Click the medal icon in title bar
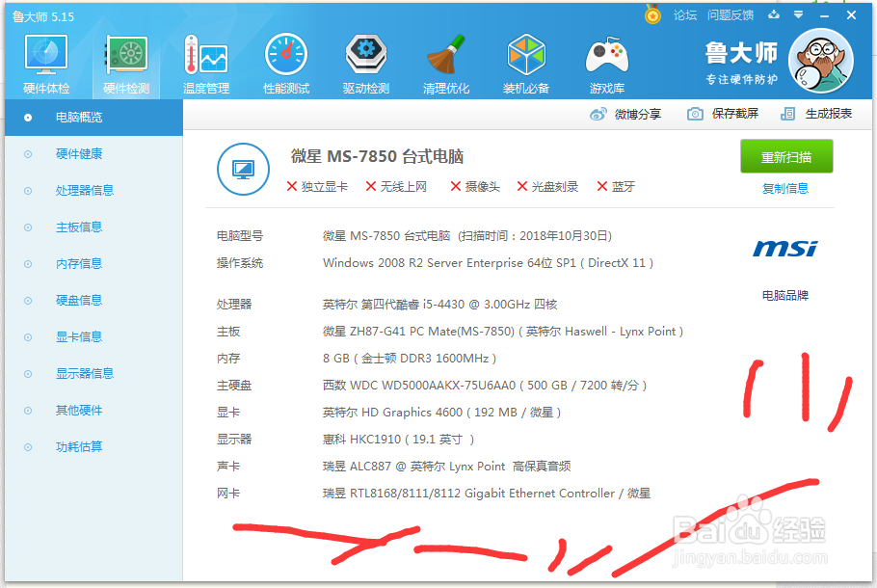The image size is (877, 588). (x=652, y=14)
